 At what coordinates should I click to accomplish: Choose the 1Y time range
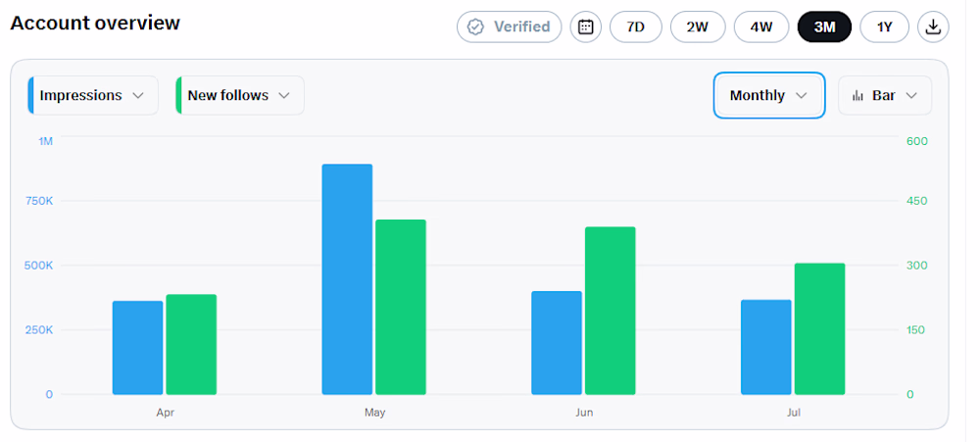[884, 26]
